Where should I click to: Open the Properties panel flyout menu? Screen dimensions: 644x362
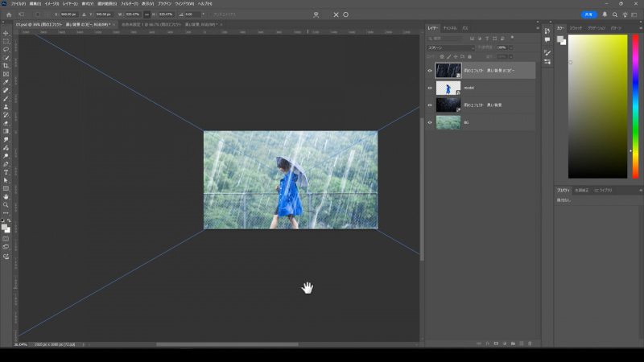(x=641, y=191)
